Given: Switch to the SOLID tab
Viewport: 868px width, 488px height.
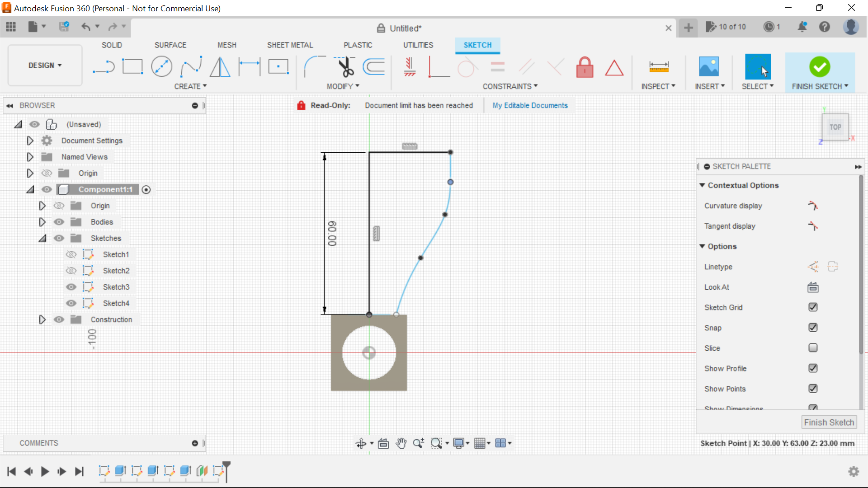Looking at the screenshot, I should [x=112, y=45].
